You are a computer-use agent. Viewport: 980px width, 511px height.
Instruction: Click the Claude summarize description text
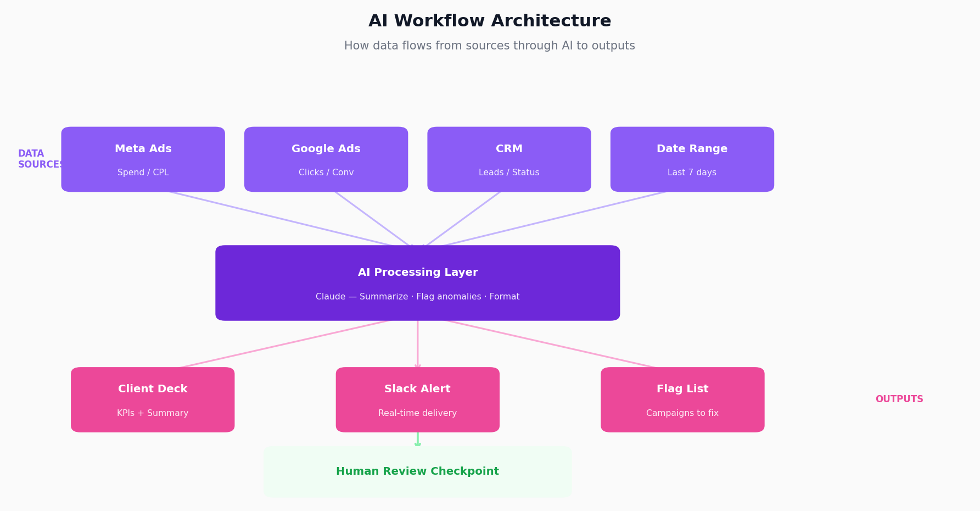tap(417, 296)
